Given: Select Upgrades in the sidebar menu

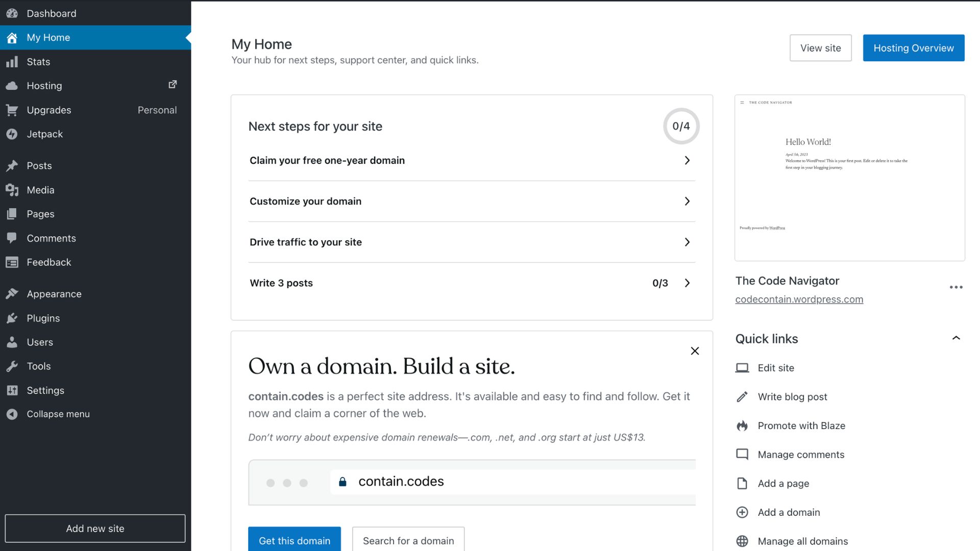Looking at the screenshot, I should 95,110.
